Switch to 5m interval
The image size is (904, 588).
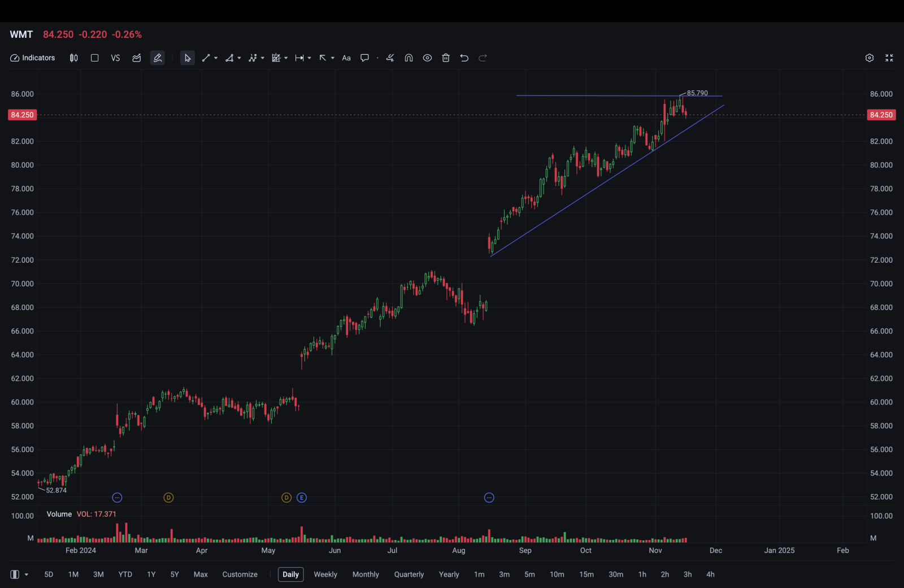(x=529, y=574)
